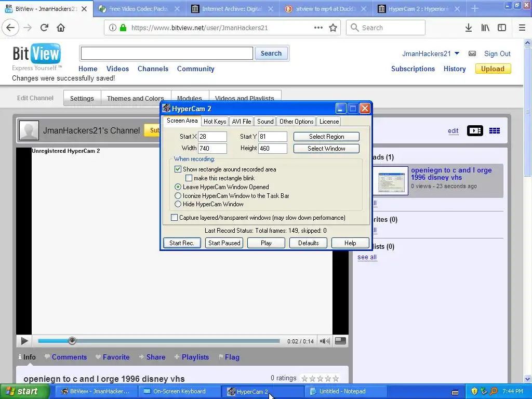
Task: Open the Firefox hamburger menu
Action: coord(522,28)
